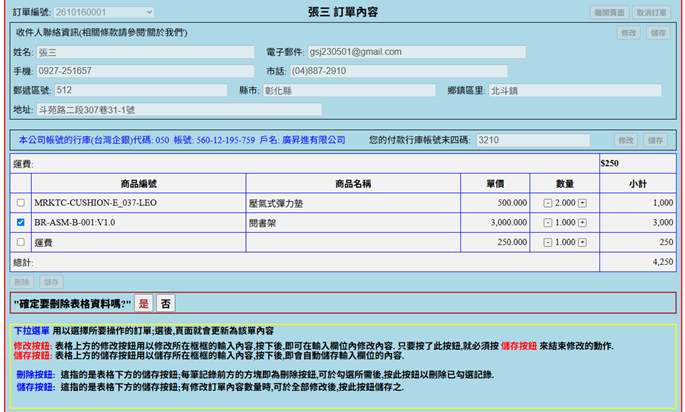Click the 小計 column header
685x412 pixels.
[638, 184]
